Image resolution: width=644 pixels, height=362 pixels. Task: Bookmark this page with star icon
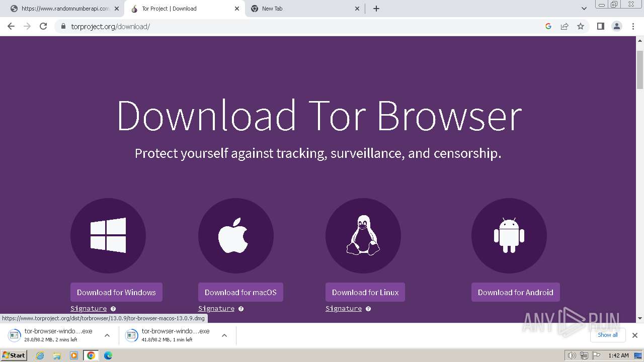(x=581, y=26)
